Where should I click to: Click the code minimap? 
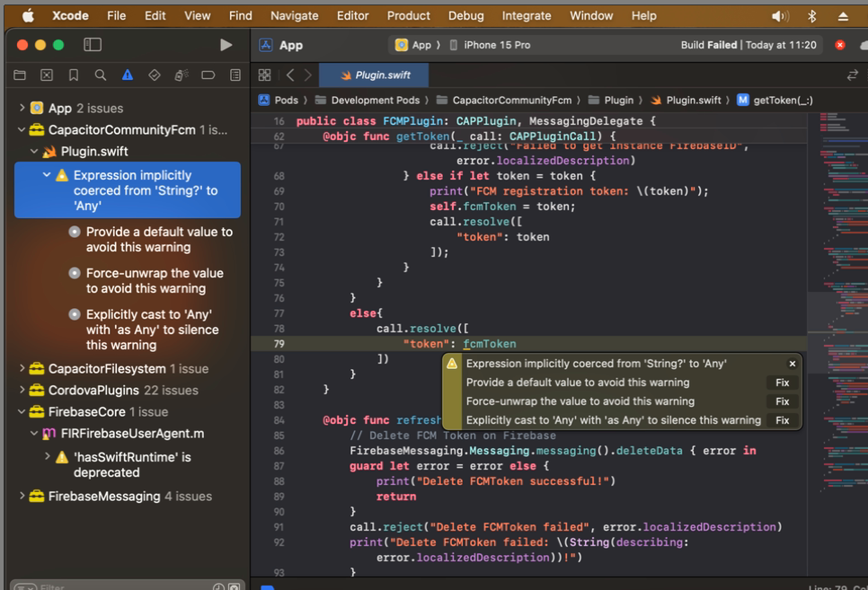[x=837, y=304]
